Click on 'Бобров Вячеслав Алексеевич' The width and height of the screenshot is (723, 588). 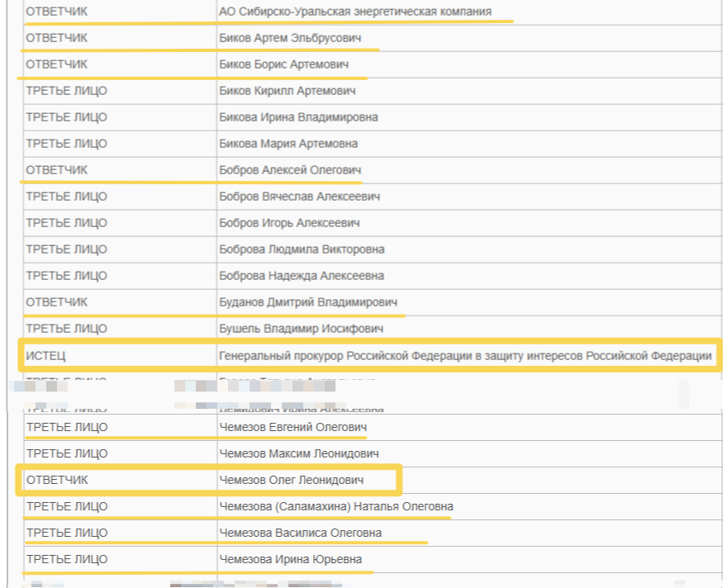(299, 197)
